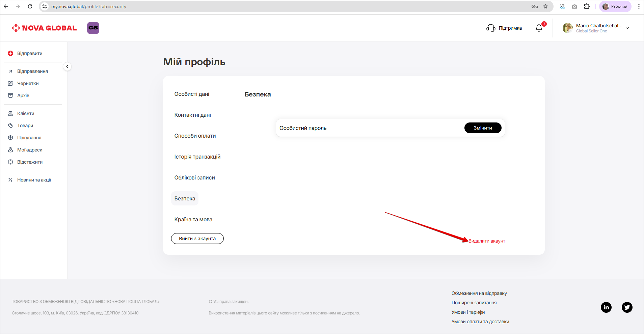Open browser three-dot menu
Image resolution: width=644 pixels, height=334 pixels.
639,6
